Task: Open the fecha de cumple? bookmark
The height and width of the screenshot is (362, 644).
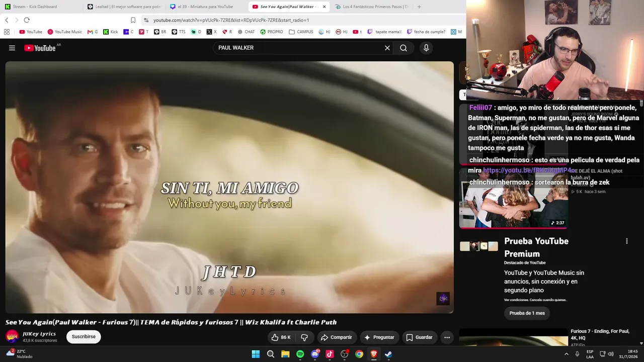Action: pos(426,32)
